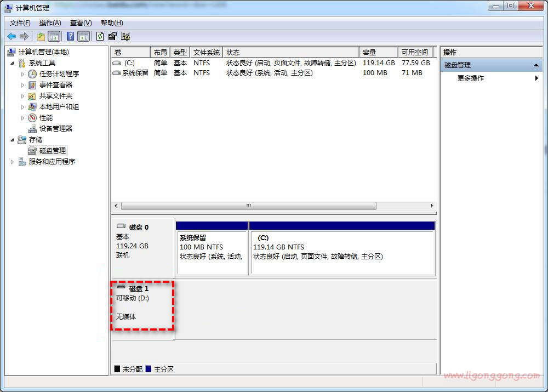Collapse the 系统工具 tree branch
This screenshot has width=548, height=392.
pos(13,63)
